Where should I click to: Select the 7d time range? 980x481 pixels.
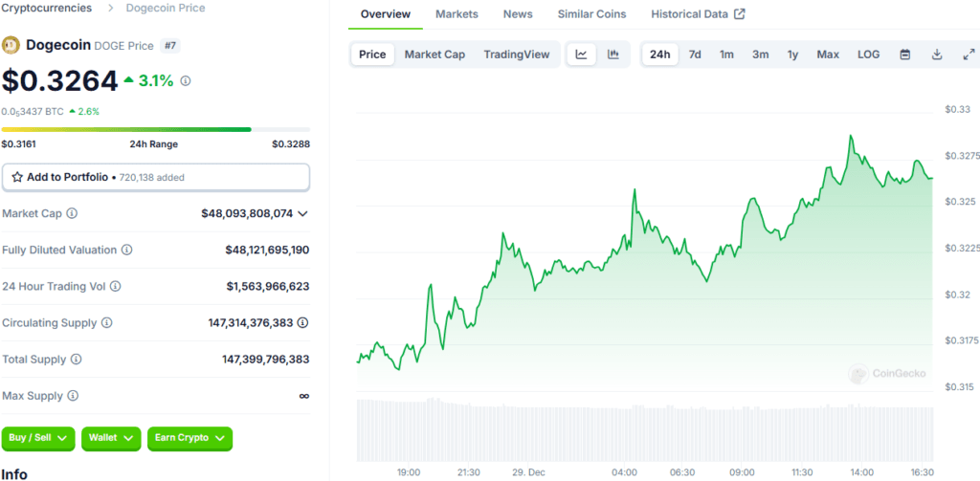(x=695, y=55)
